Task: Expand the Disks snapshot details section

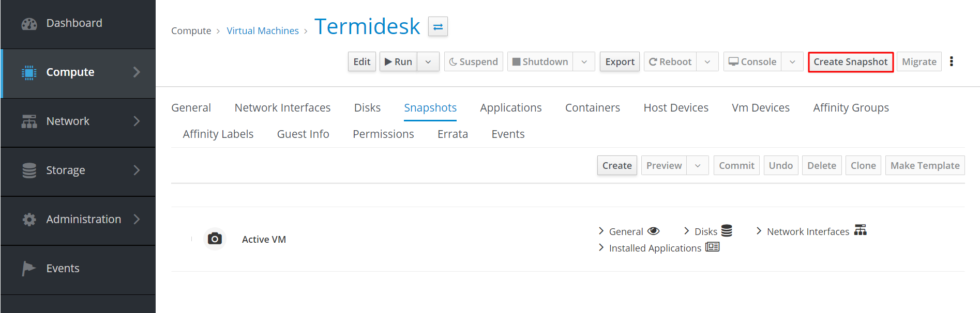Action: tap(705, 231)
